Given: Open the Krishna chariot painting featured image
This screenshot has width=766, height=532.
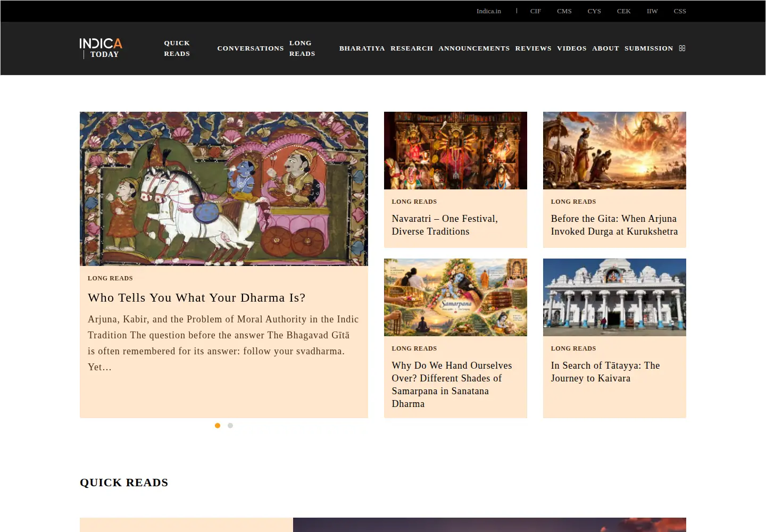Looking at the screenshot, I should (224, 189).
